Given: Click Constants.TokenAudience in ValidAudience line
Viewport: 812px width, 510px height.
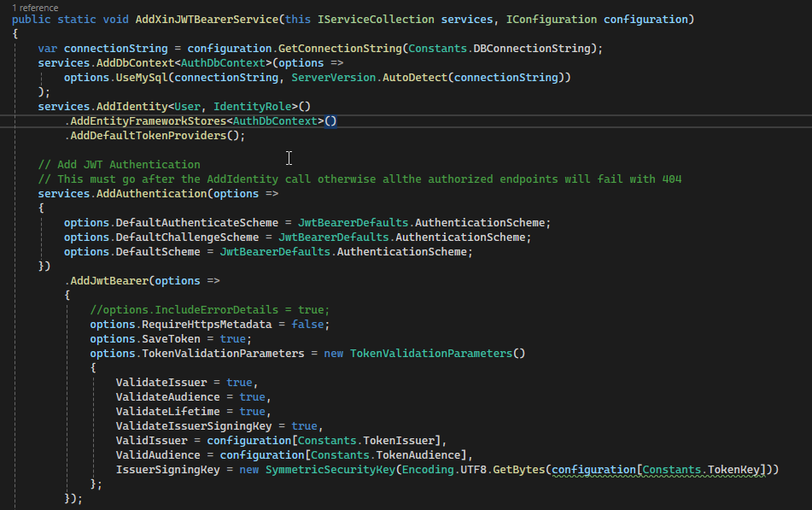Looking at the screenshot, I should (385, 454).
